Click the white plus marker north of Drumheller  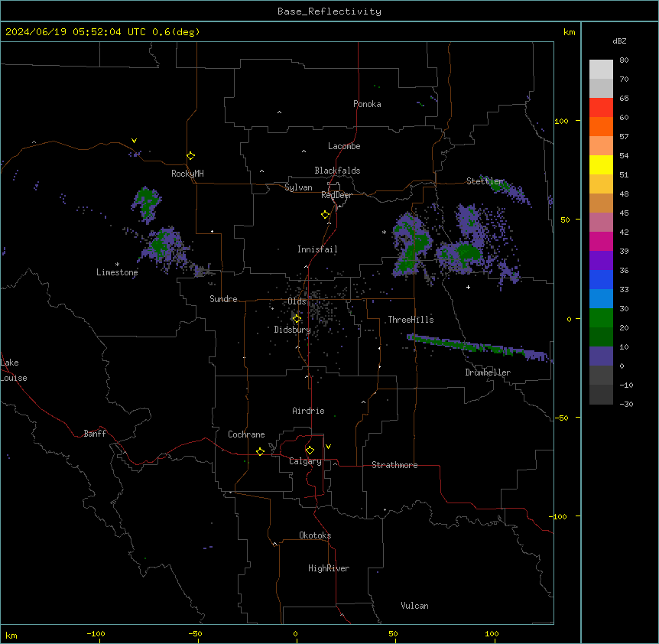point(468,287)
